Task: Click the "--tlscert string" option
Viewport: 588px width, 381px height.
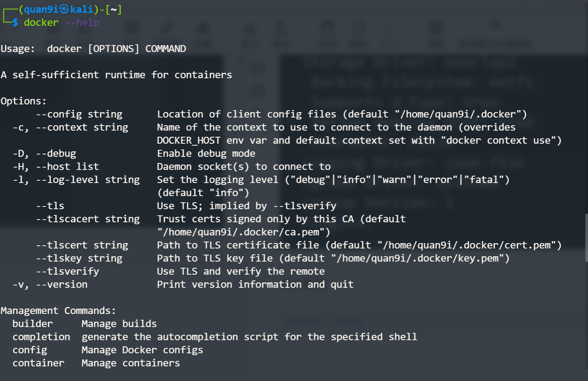Action: click(x=82, y=245)
